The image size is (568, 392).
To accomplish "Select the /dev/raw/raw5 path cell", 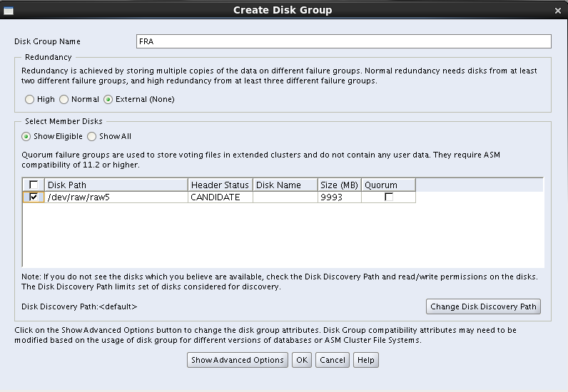I will (116, 197).
